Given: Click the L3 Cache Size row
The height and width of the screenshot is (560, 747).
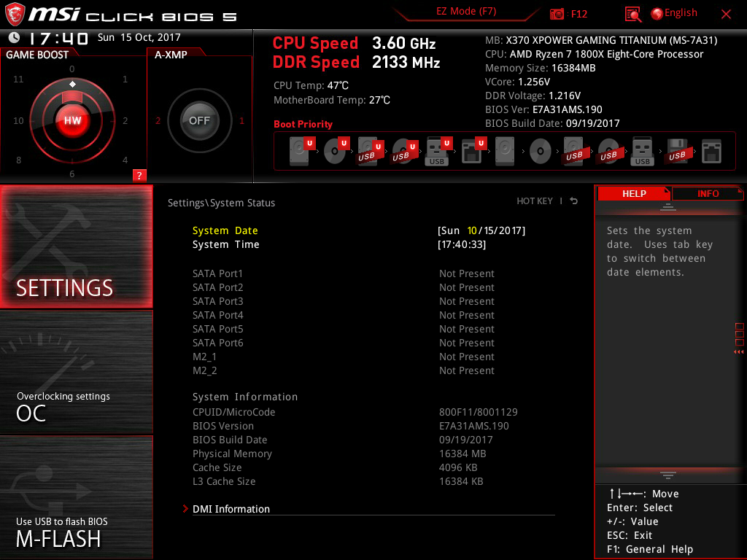Looking at the screenshot, I should pos(338,481).
